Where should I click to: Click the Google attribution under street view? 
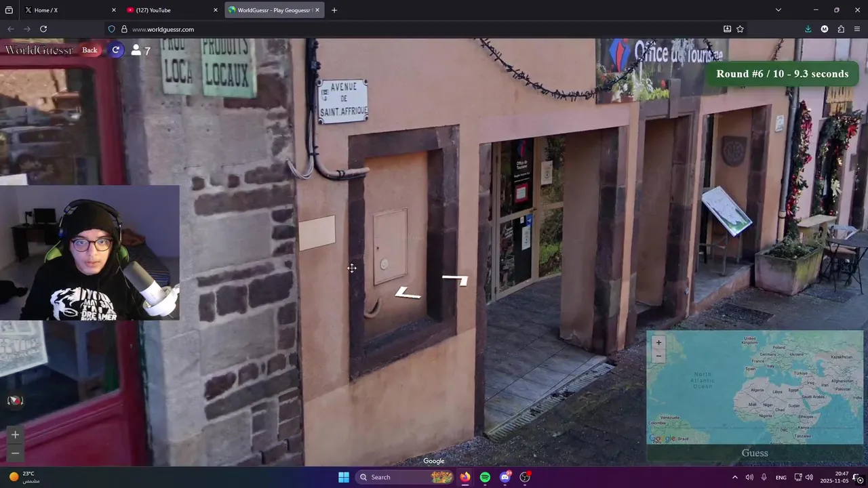point(434,461)
